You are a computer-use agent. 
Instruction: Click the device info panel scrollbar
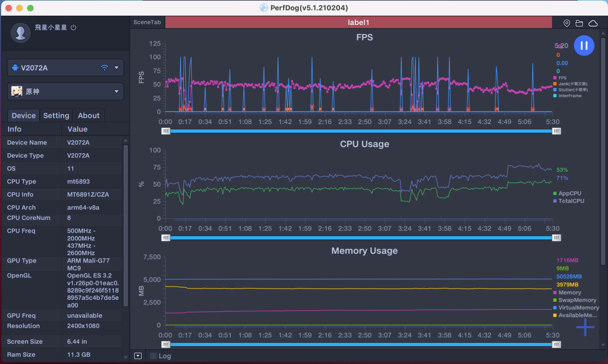coord(126,225)
